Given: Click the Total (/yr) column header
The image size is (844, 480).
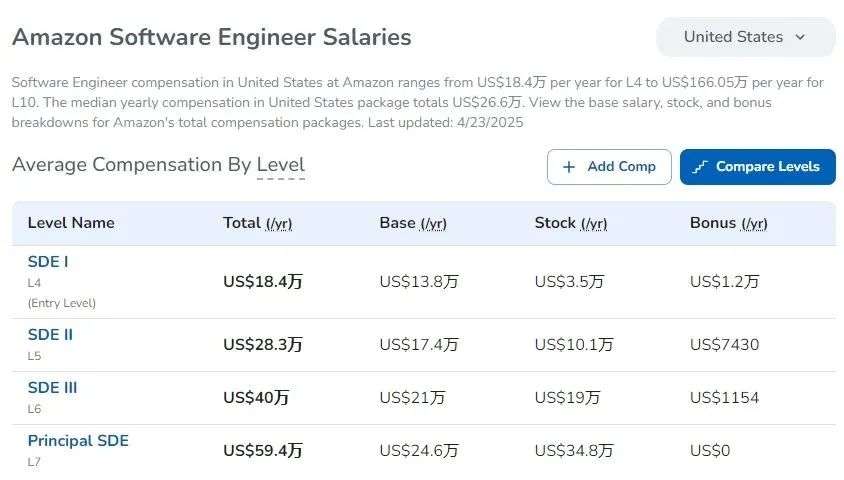Looking at the screenshot, I should point(257,223).
